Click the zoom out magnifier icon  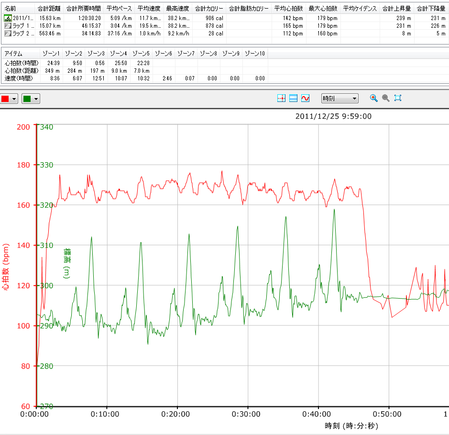[386, 98]
